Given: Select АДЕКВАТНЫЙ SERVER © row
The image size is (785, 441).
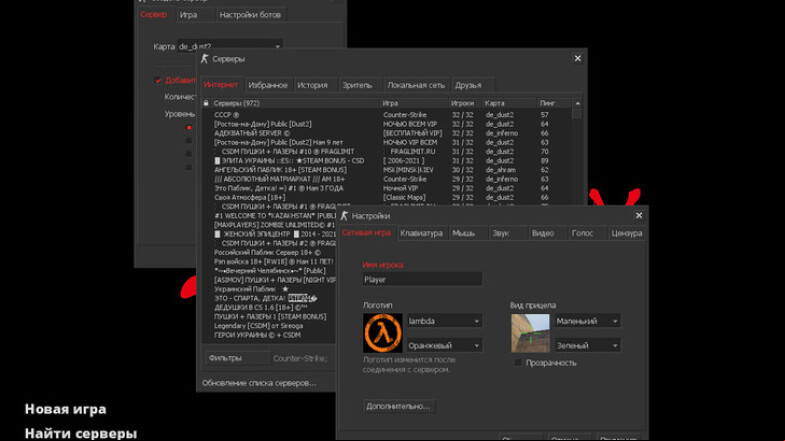Looking at the screenshot, I should (x=386, y=133).
